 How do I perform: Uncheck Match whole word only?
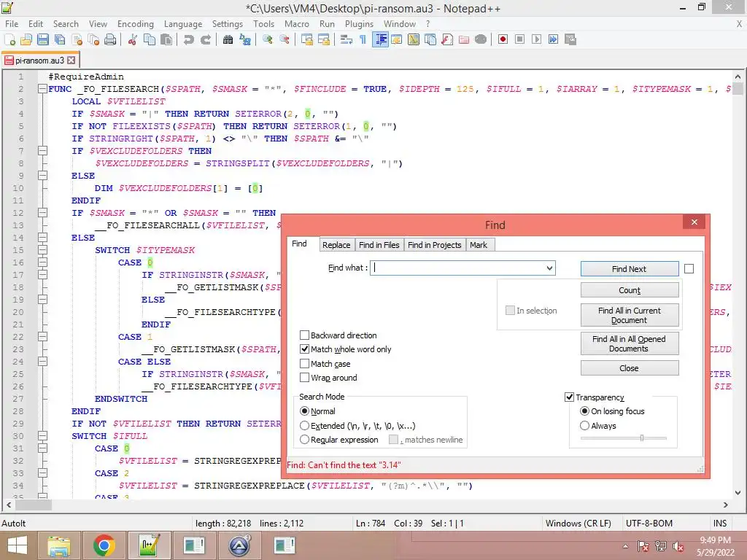click(x=304, y=349)
